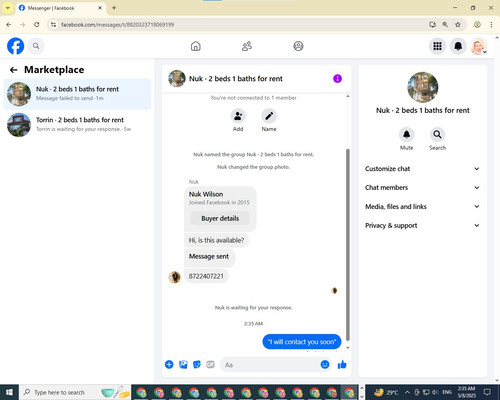Go to the Home feed icon
Screen dimensions: 500x400
pos(196,46)
